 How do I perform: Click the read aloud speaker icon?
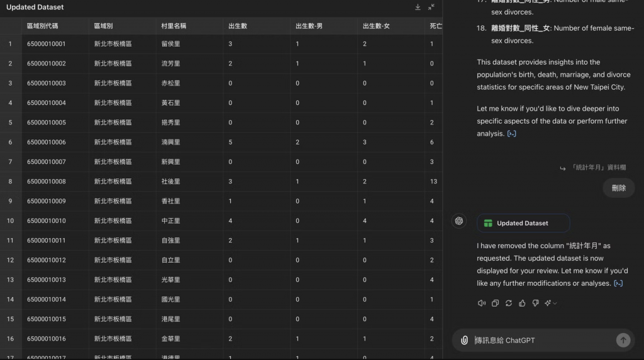[x=481, y=303]
